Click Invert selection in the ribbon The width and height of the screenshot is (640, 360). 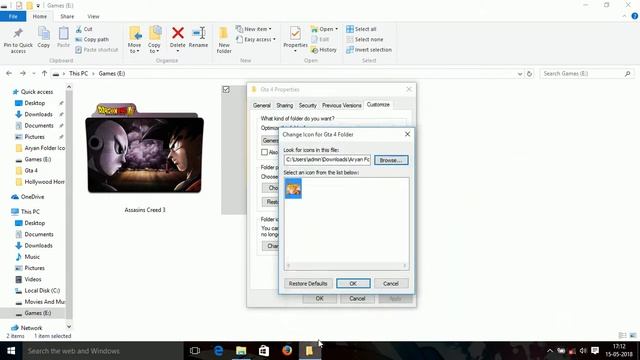(x=369, y=50)
